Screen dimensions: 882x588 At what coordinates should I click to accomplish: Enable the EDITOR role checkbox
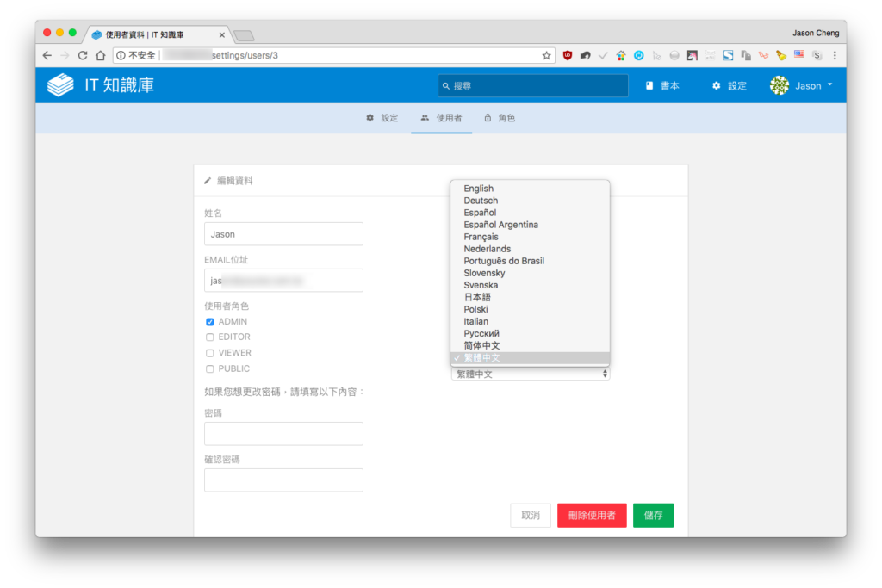click(210, 337)
